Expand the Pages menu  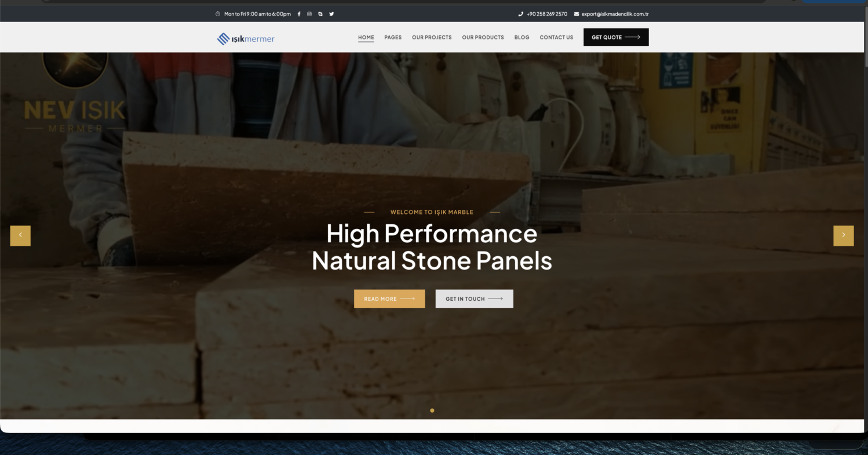pos(393,37)
